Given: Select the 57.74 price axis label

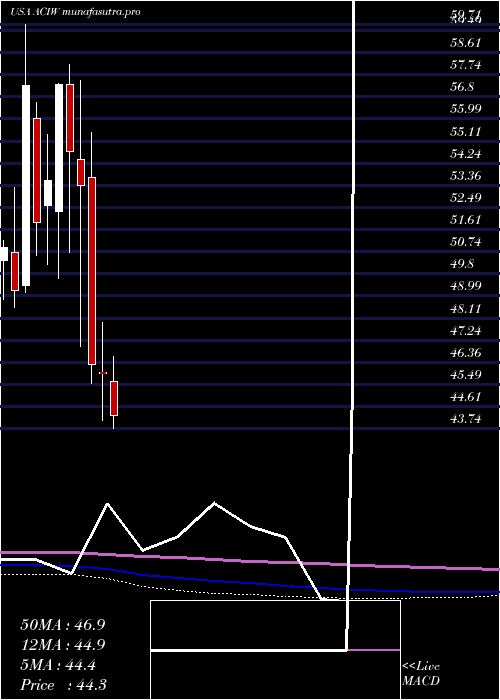Looking at the screenshot, I should coord(466,65).
